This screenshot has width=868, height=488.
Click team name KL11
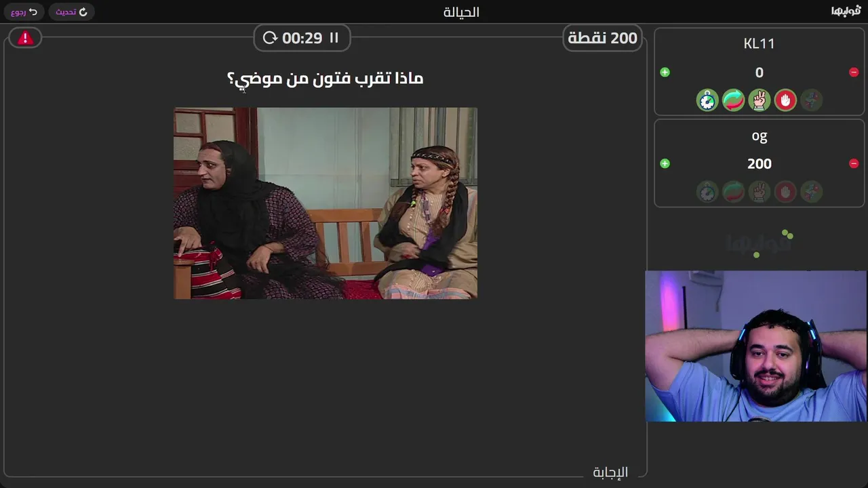point(759,43)
